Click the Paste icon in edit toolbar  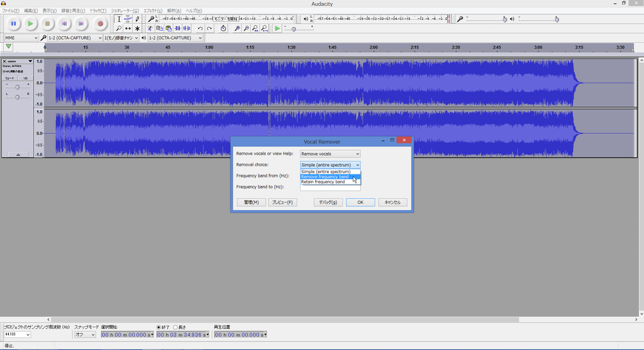pyautogui.click(x=169, y=28)
